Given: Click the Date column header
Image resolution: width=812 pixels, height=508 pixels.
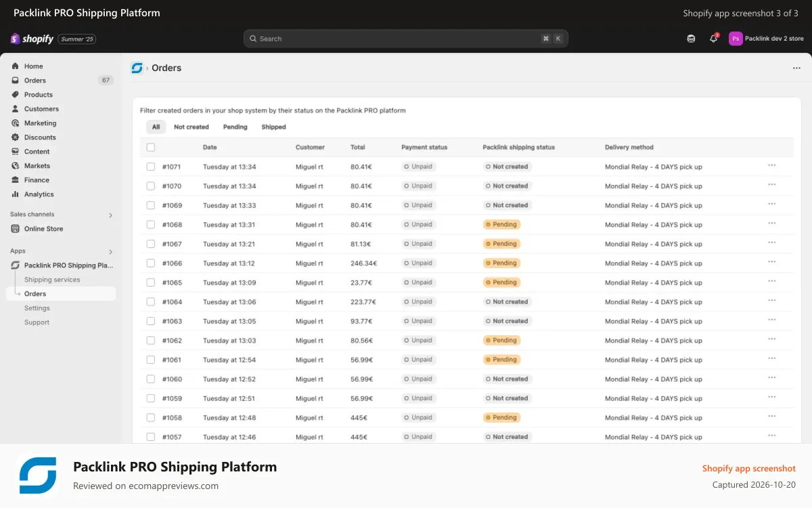Looking at the screenshot, I should point(210,147).
